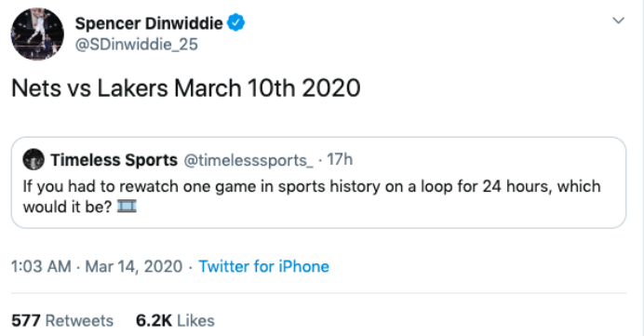Click the number 577 retweet count
Image resolution: width=644 pixels, height=336 pixels.
point(26,320)
